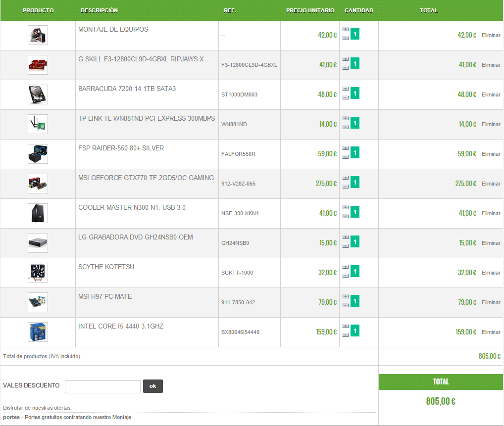Viewport: 504px width, 426px height.
Task: Open the MSI GTX770 graphics card thumbnail
Action: (38, 184)
